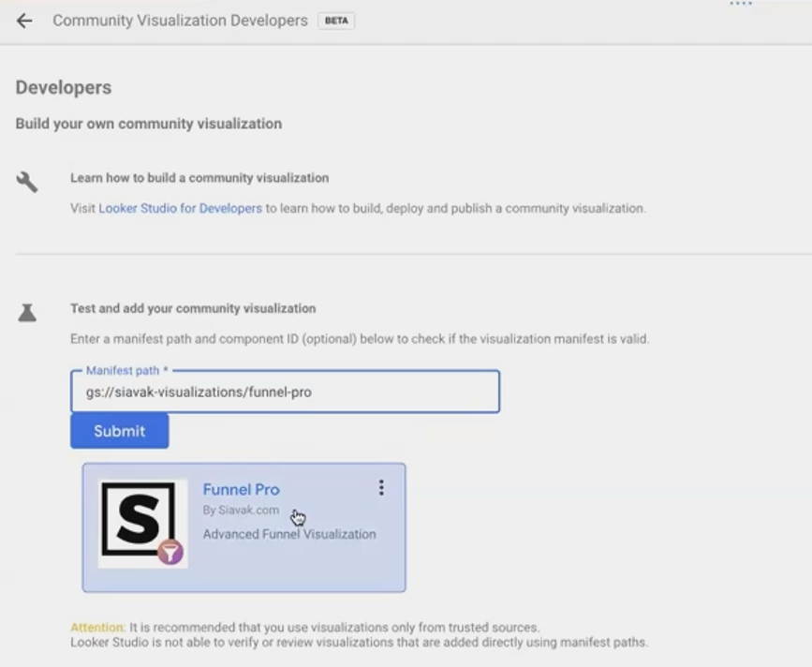Click the wrench icon beside Learn how to build

(x=27, y=183)
